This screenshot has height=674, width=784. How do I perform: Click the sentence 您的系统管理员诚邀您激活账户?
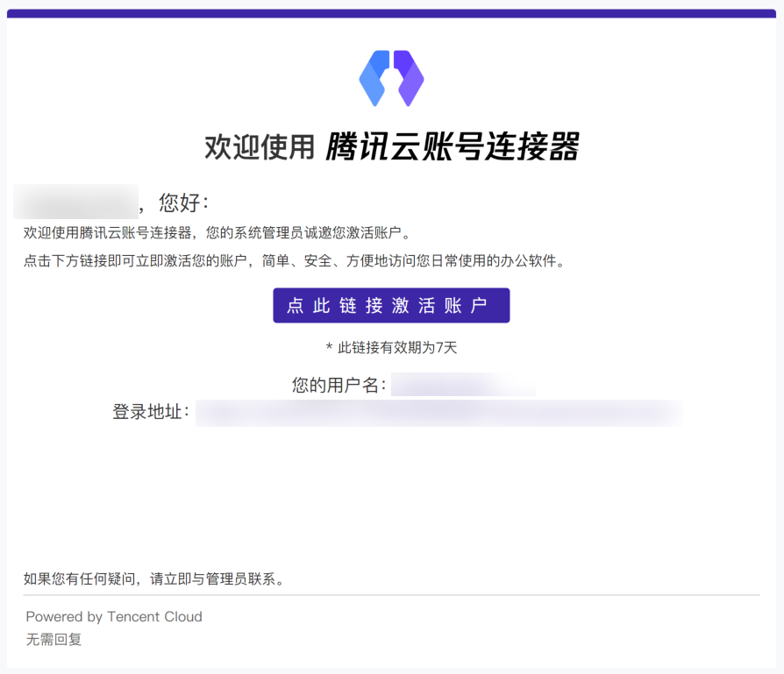click(308, 233)
